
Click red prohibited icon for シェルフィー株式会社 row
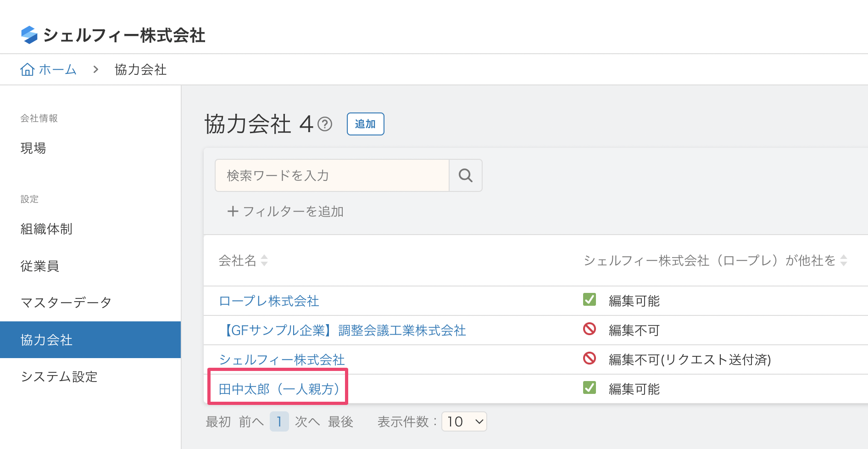pyautogui.click(x=589, y=359)
